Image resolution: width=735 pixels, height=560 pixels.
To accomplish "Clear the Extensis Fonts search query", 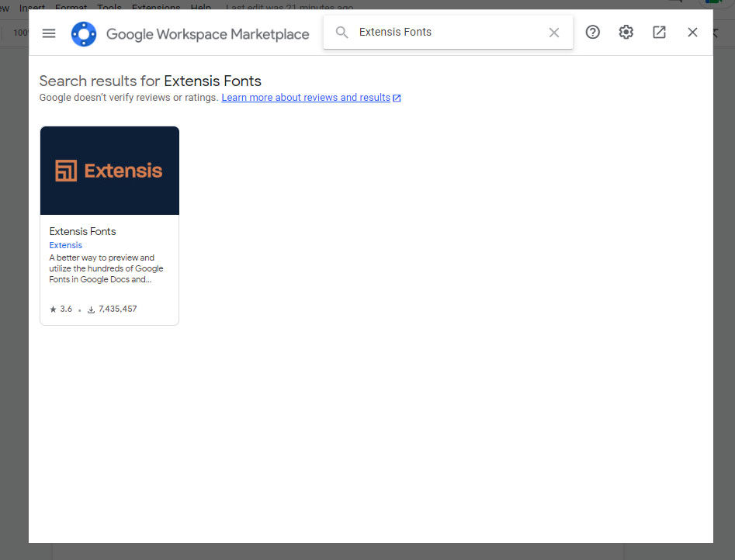I will coord(554,33).
